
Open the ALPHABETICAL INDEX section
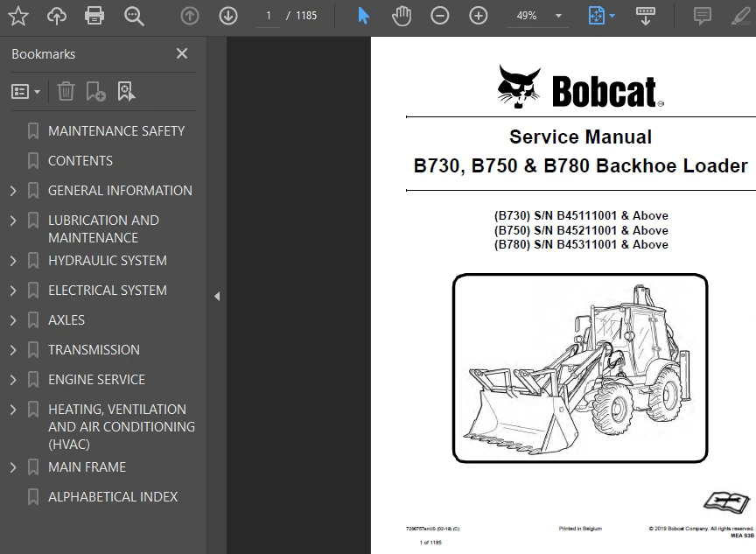point(111,496)
